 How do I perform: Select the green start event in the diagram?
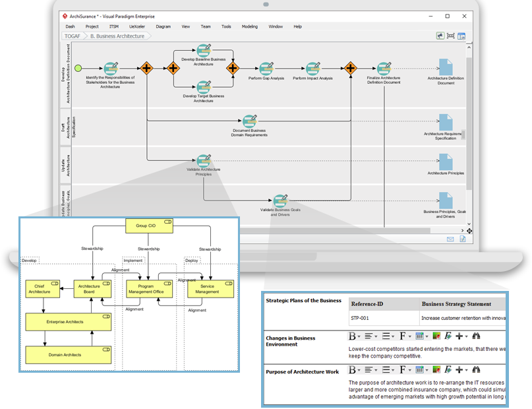pos(79,67)
